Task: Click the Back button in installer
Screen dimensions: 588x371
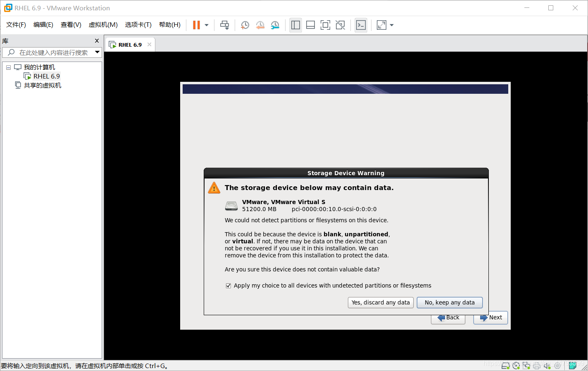Action: [448, 318]
